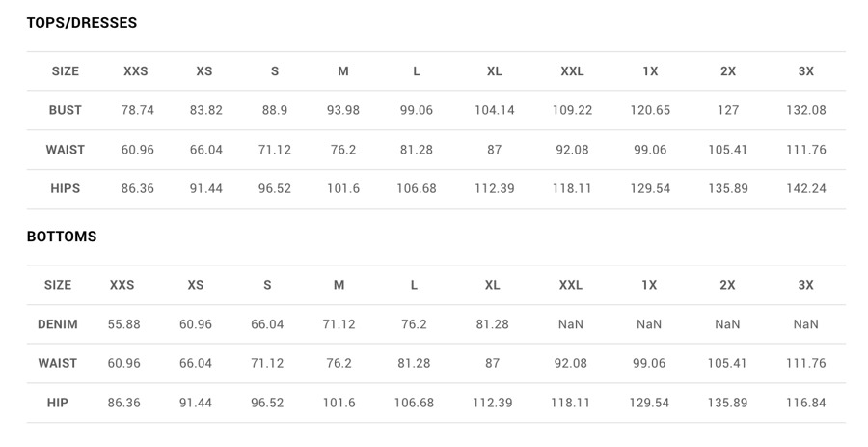This screenshot has height=447, width=868.
Task: Select bust value 132.08 for 3X
Action: pyautogui.click(x=806, y=110)
